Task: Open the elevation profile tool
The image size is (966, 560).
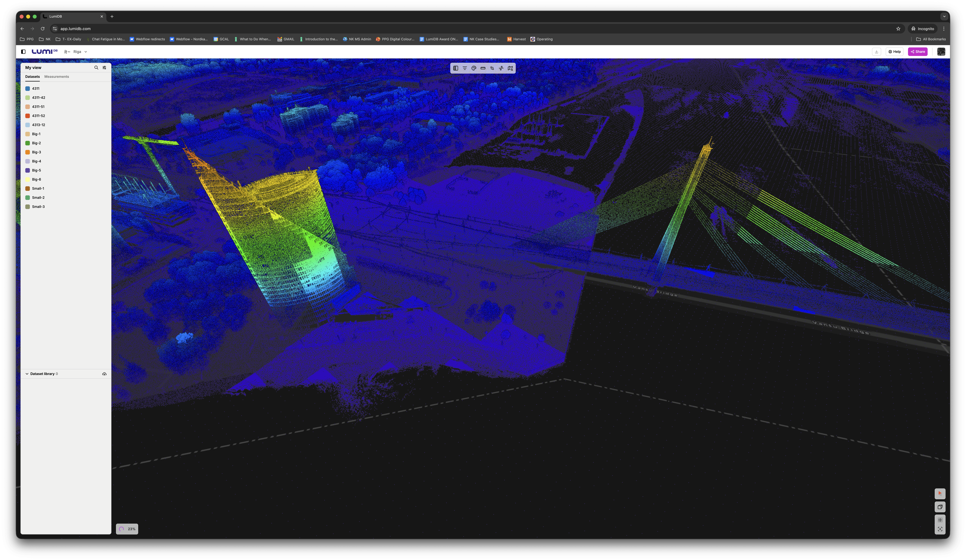Action: (501, 68)
